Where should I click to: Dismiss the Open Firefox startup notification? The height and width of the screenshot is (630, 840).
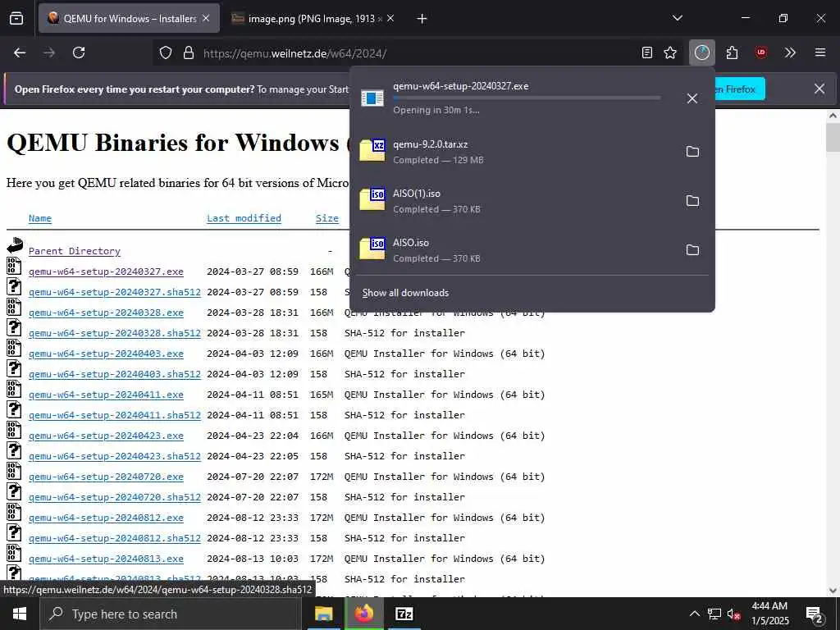(x=819, y=89)
